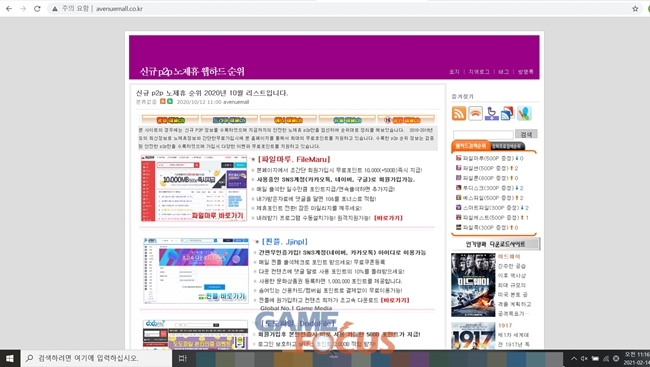Click the network icon in the system tray
Screen dimensions: 650x367
[x=606, y=358]
